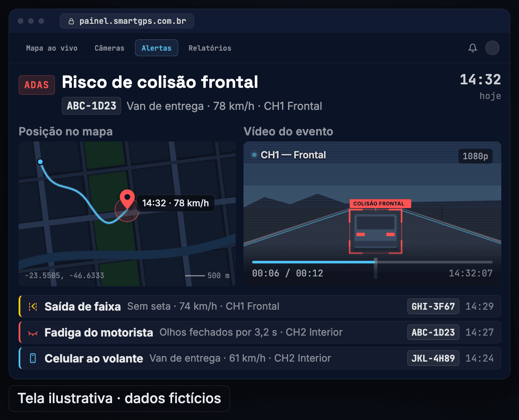Open the 1080p quality badge
The height and width of the screenshot is (420, 519).
coord(475,156)
